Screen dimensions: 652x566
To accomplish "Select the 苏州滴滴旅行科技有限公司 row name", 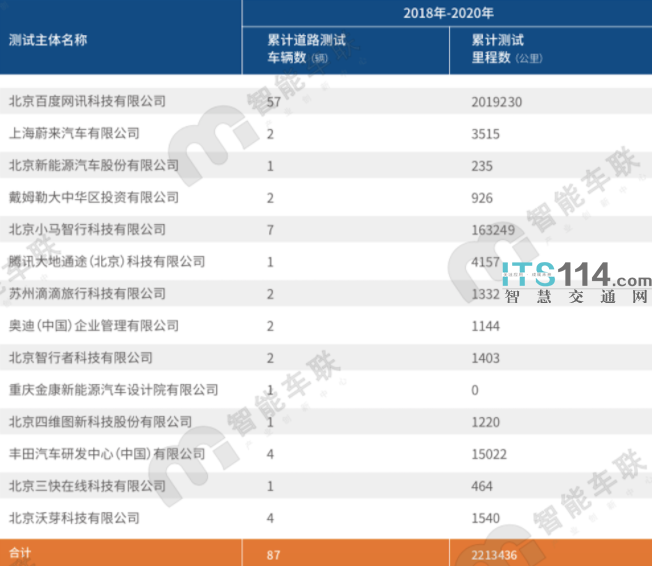I will point(87,293).
